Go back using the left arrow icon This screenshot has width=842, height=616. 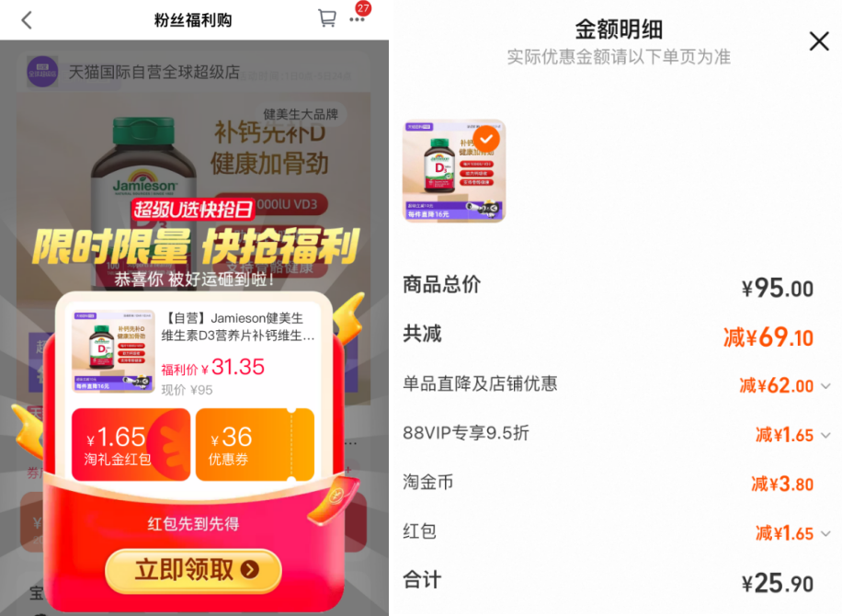pyautogui.click(x=27, y=20)
